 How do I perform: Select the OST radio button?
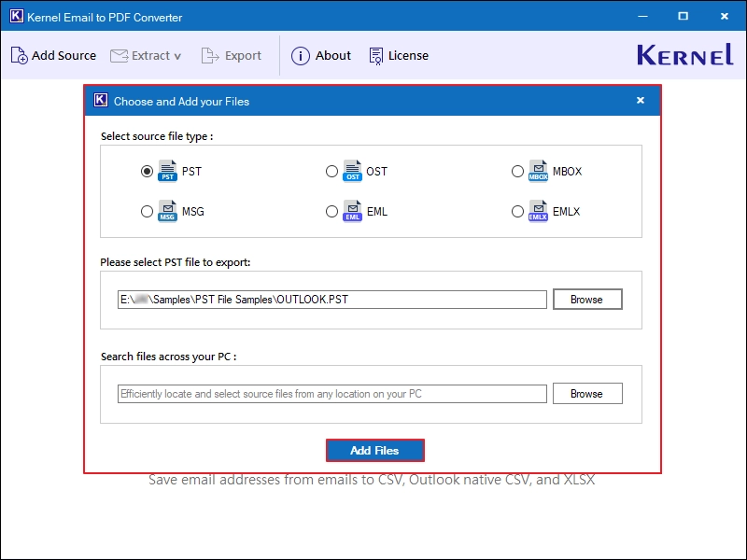click(x=331, y=171)
